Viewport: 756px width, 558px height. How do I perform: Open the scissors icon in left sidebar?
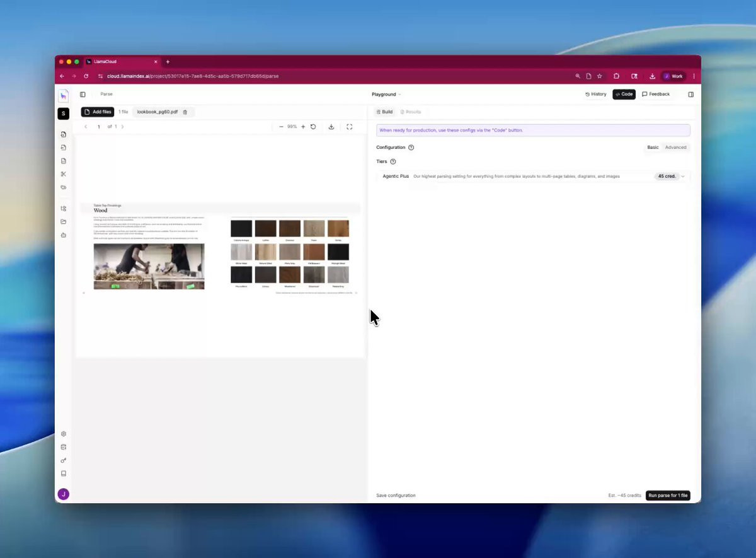[64, 174]
